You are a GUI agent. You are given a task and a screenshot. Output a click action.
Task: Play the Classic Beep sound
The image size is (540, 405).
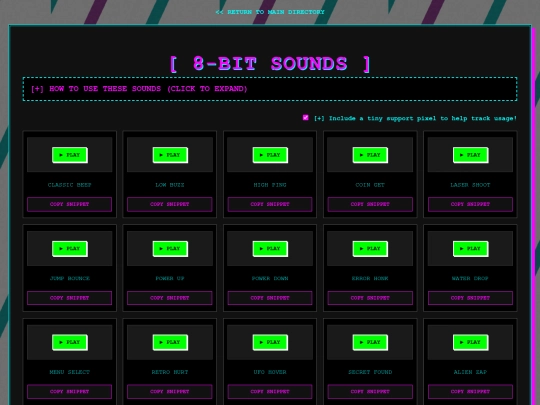70,155
